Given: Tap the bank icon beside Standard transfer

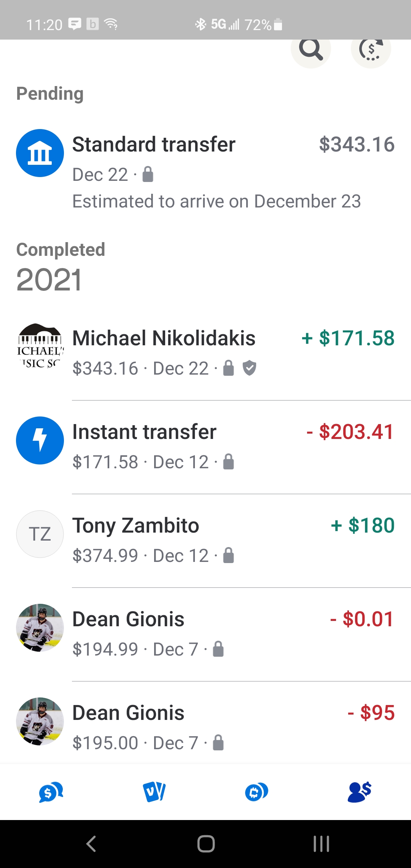Looking at the screenshot, I should pyautogui.click(x=40, y=153).
